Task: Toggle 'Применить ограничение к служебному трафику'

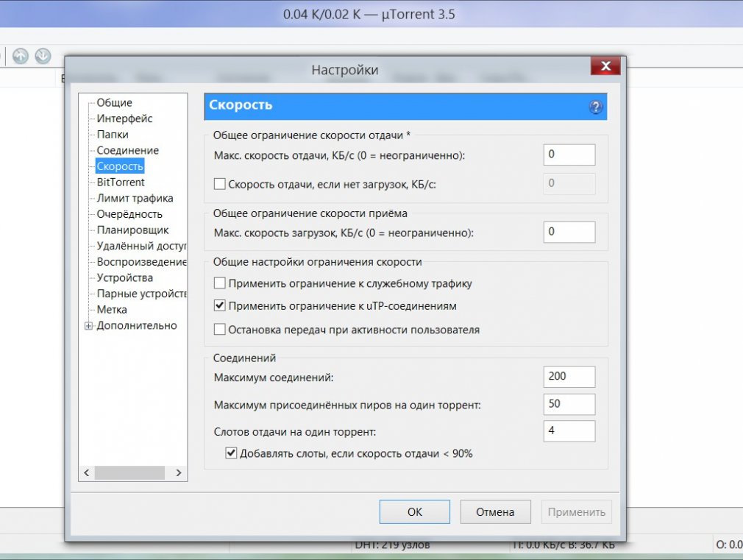Action: coord(219,283)
